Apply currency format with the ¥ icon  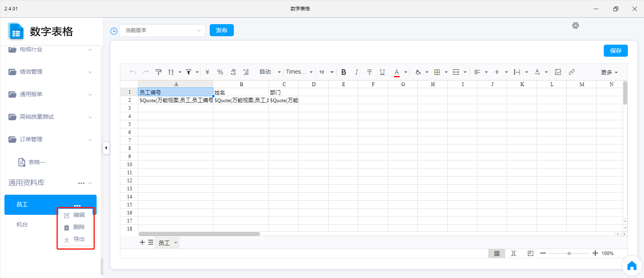(207, 72)
